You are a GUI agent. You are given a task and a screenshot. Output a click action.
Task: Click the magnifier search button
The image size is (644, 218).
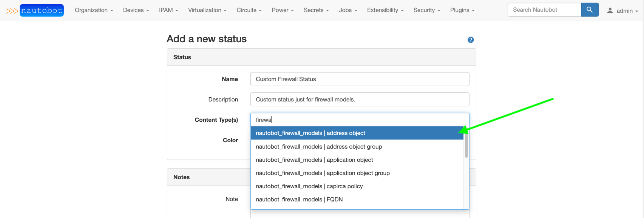pyautogui.click(x=590, y=10)
